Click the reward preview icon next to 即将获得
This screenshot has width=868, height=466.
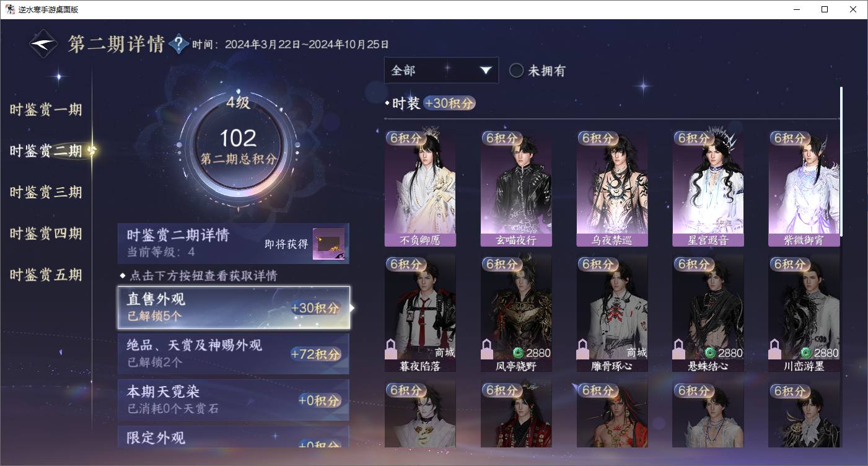(328, 244)
